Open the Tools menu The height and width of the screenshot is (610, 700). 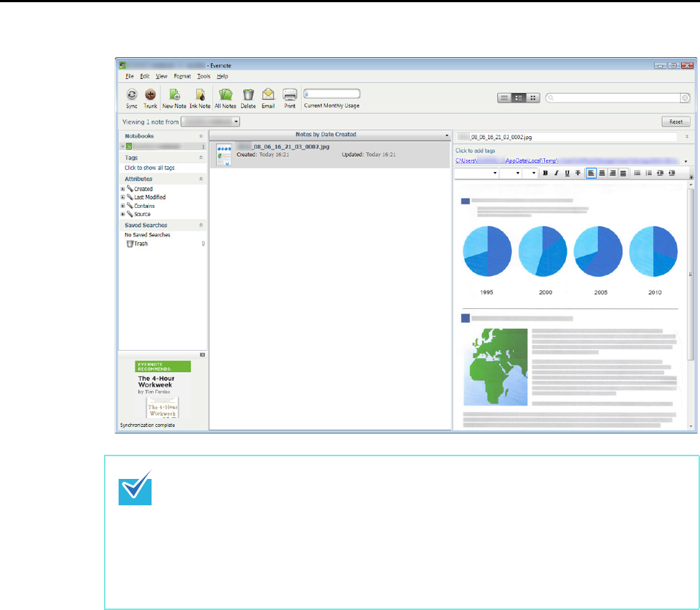pyautogui.click(x=204, y=76)
